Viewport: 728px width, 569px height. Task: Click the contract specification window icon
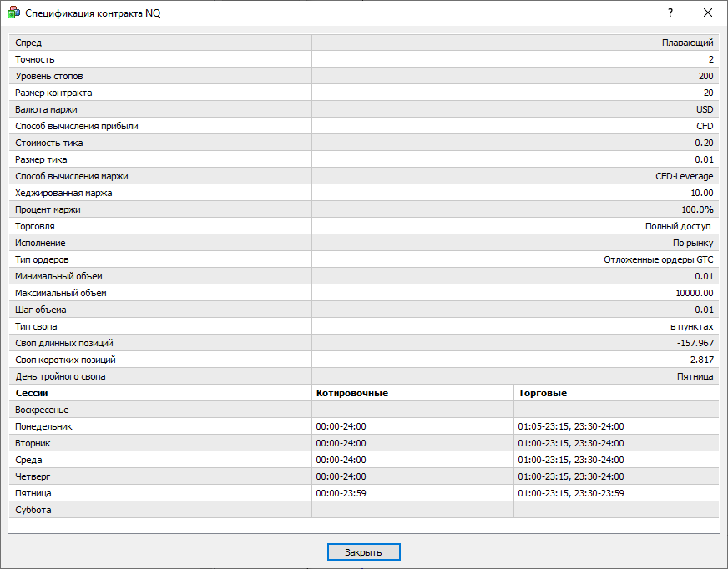click(x=13, y=13)
